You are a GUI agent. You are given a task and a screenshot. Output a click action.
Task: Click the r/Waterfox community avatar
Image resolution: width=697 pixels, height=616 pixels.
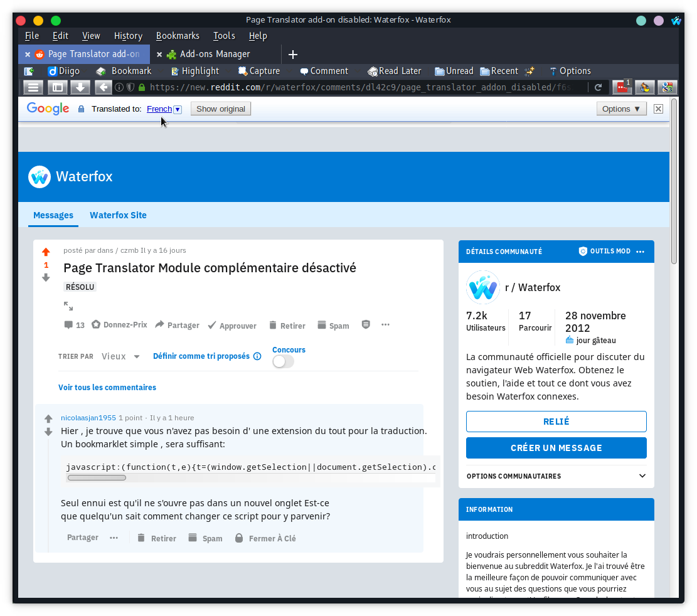pos(482,287)
